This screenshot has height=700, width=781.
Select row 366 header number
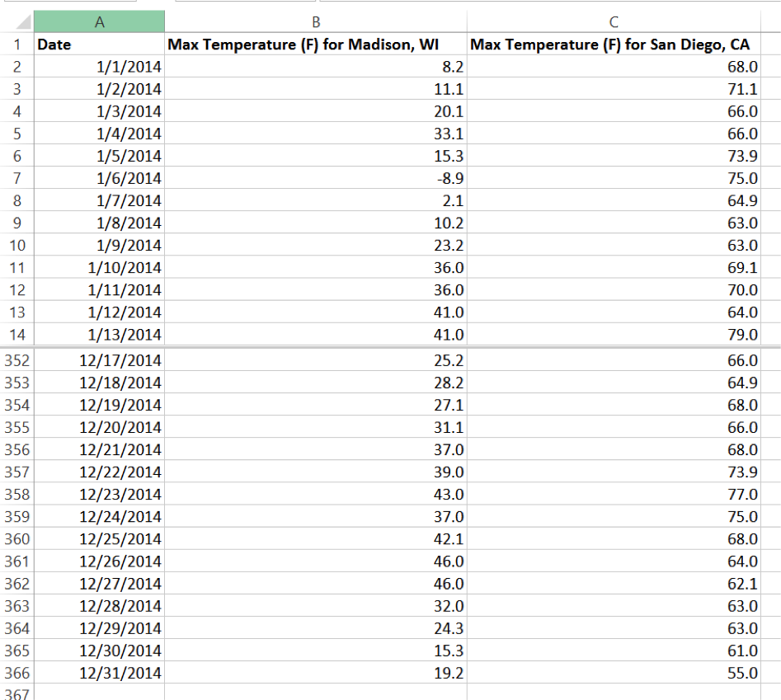[x=16, y=673]
